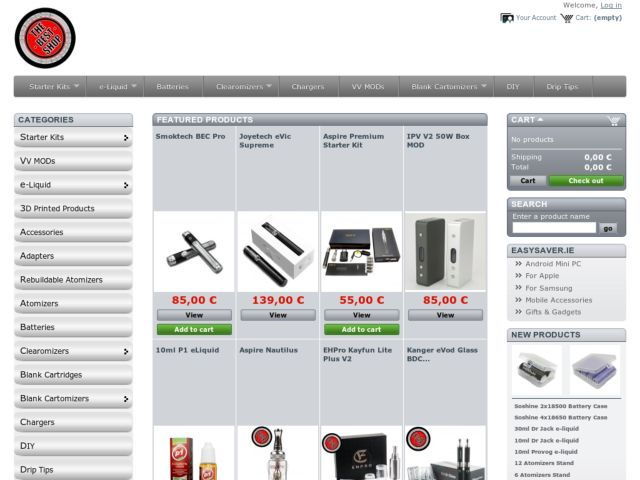Screen dimensions: 640x480
Task: Open Soshine 4x18650 Battery Case thumbnail
Action: (x=595, y=369)
